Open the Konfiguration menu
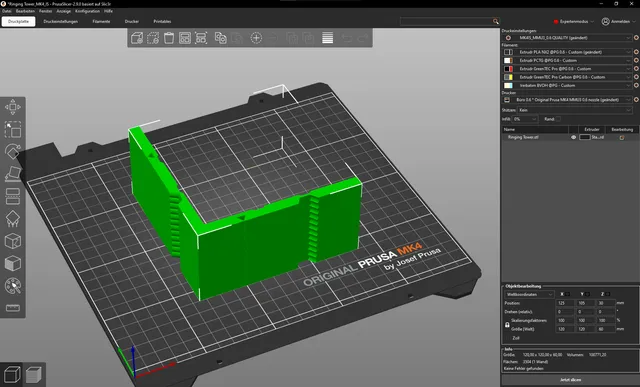Viewport: 640px width, 387px height. (x=87, y=11)
